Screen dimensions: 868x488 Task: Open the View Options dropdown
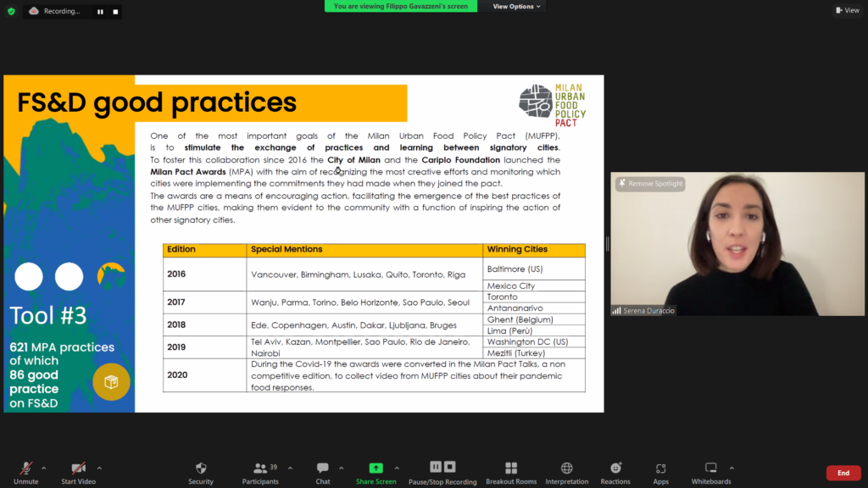[x=516, y=6]
